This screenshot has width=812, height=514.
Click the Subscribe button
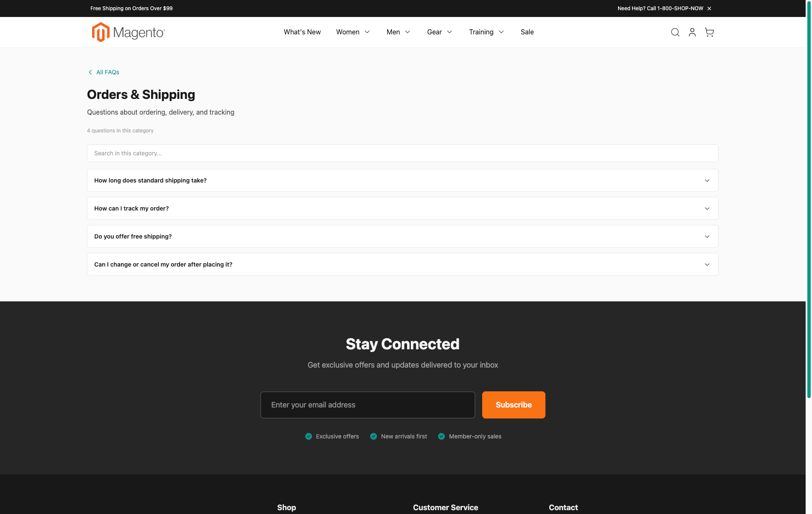pos(513,404)
